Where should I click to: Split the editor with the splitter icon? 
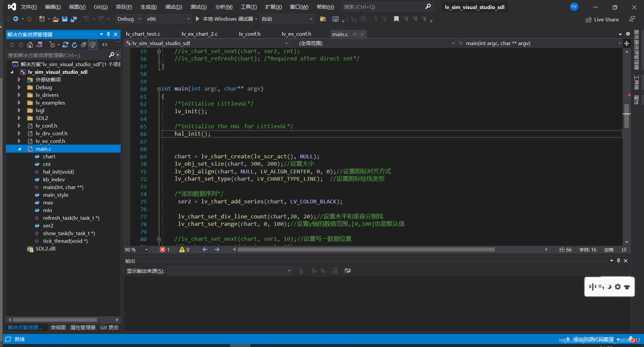click(x=627, y=43)
